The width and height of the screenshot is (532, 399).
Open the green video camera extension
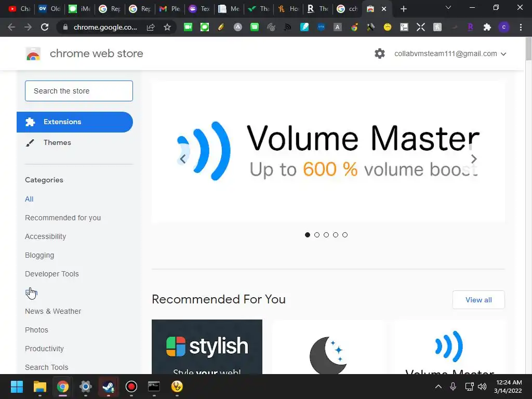188,27
